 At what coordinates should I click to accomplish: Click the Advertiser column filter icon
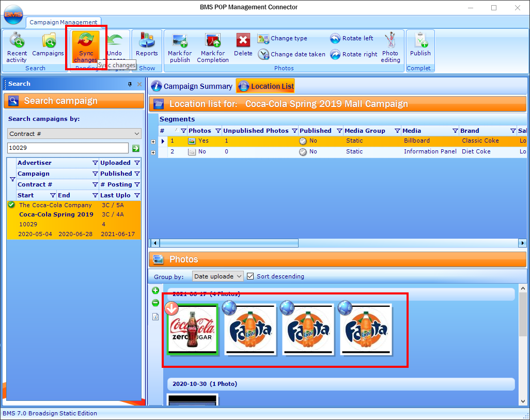click(x=95, y=163)
